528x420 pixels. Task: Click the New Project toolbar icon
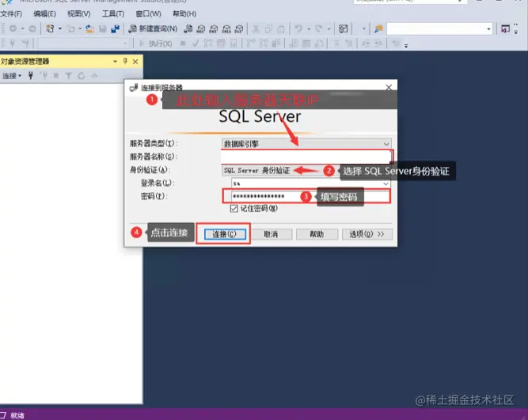50,29
